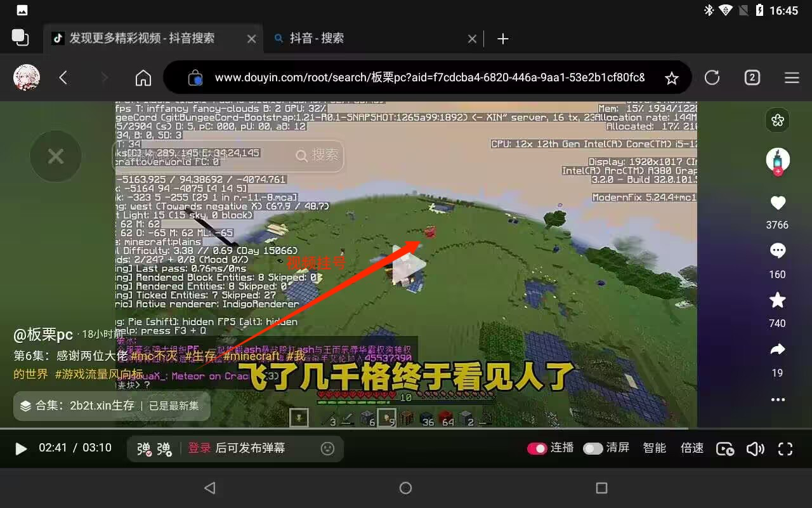Share the video with 19 shares
Screen dimensions: 812x508
(778, 349)
